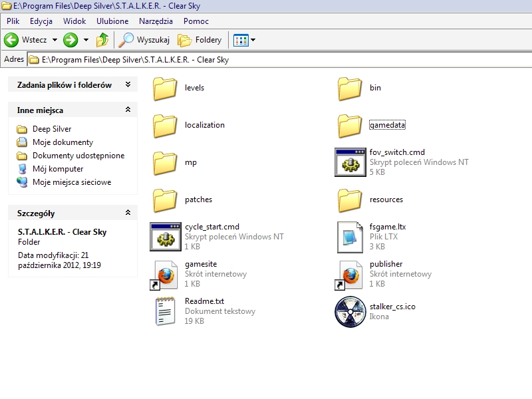Open the Moje miejsca sieciowe link
The image size is (532, 399).
pos(72,182)
